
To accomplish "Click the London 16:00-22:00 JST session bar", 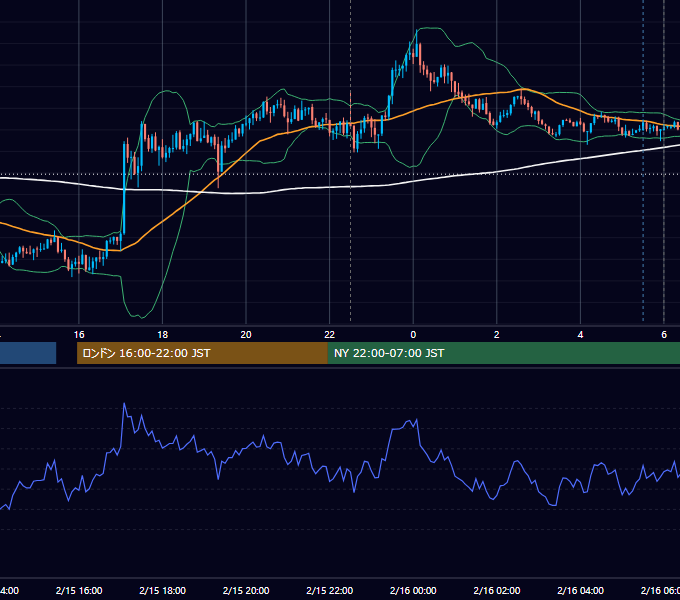I will [x=202, y=353].
